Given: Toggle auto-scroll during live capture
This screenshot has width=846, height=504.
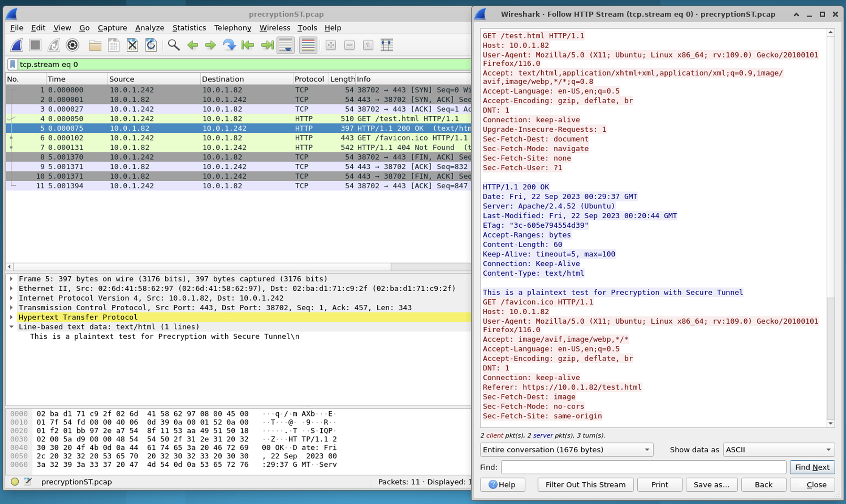Looking at the screenshot, I should (285, 45).
